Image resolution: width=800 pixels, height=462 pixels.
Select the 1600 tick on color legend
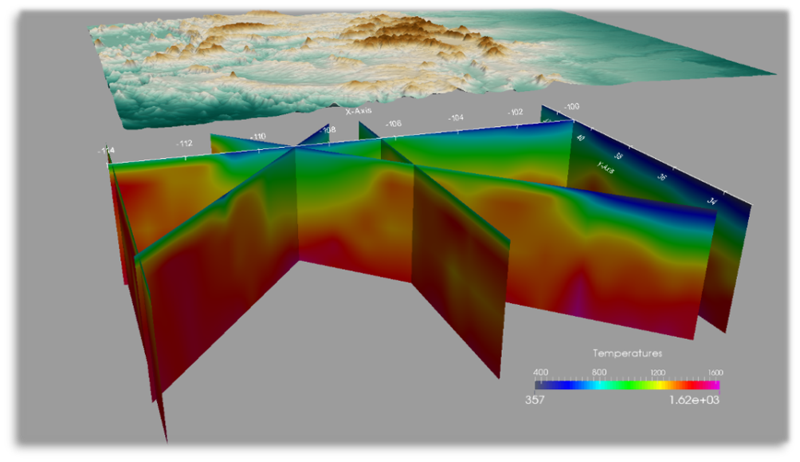click(x=714, y=371)
